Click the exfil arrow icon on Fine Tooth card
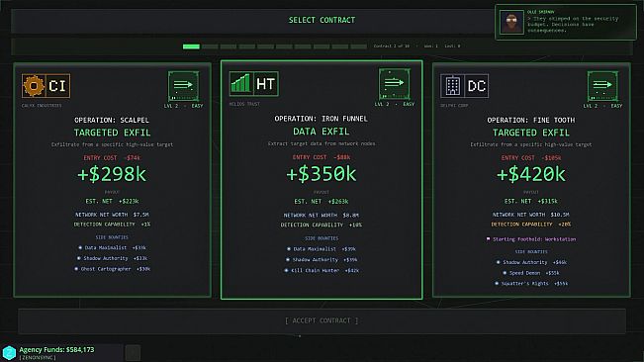The height and width of the screenshot is (362, 644). pyautogui.click(x=602, y=86)
